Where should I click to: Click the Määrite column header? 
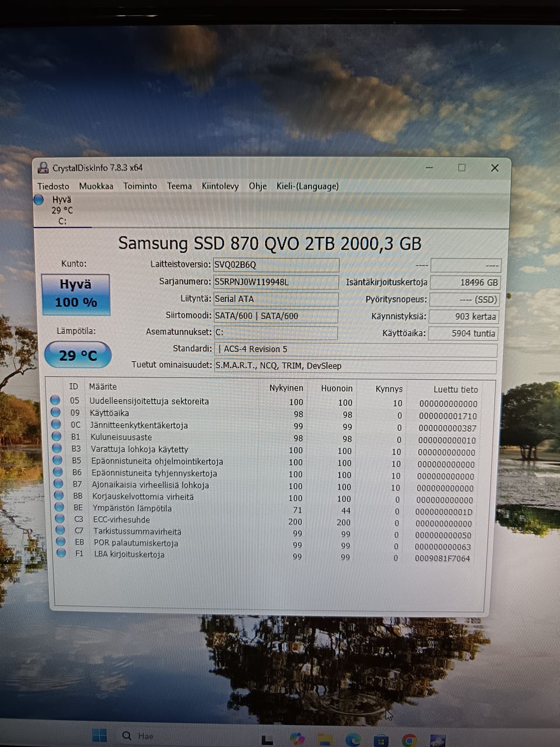click(103, 386)
